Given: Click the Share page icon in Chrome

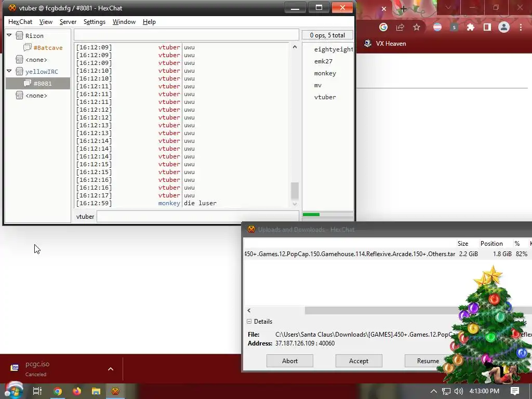Looking at the screenshot, I should coord(400,27).
